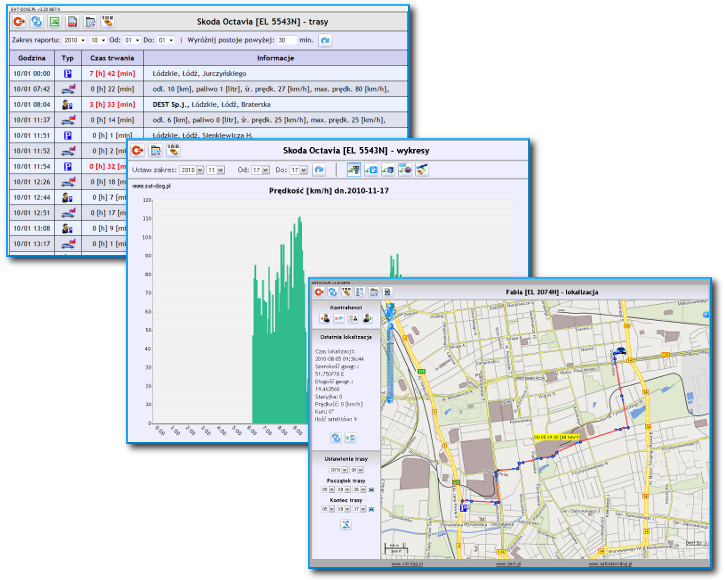Click the Excel export icon in trasy window
Image resolution: width=725 pixels, height=580 pixels.
click(55, 21)
